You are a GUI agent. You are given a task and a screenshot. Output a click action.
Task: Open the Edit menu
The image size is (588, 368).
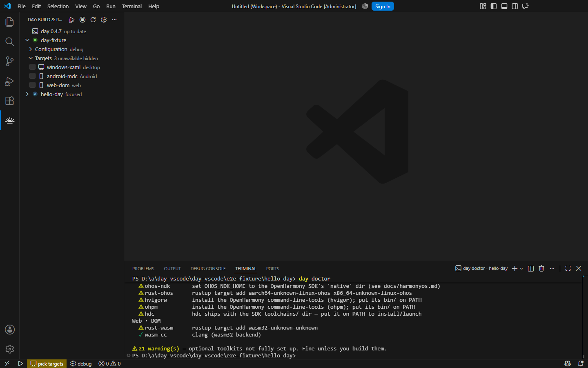(36, 6)
